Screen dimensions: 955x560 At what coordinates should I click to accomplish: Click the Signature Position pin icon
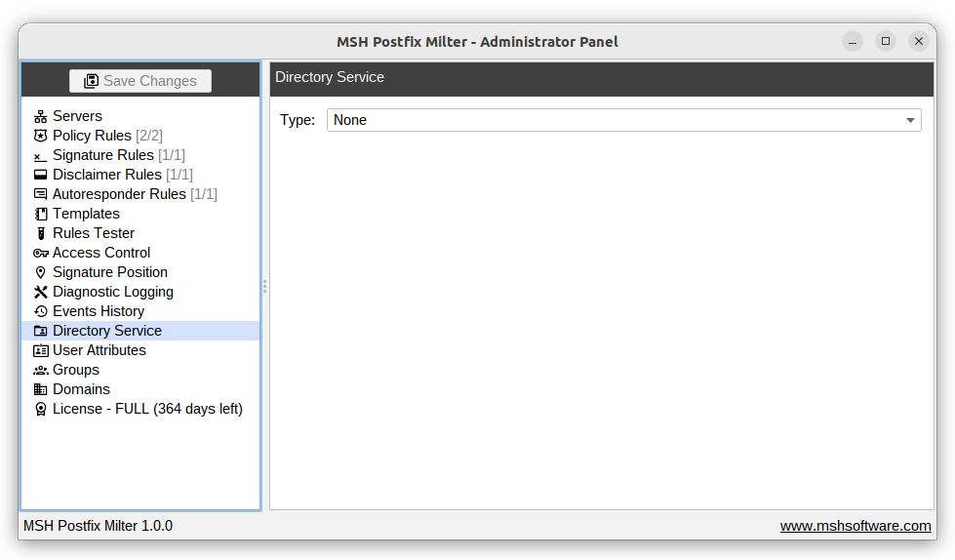[40, 272]
